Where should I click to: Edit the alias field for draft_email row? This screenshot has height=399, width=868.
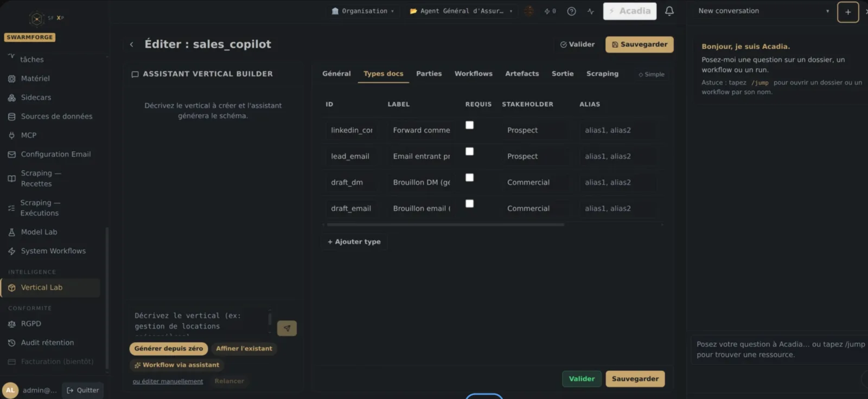[x=617, y=208]
